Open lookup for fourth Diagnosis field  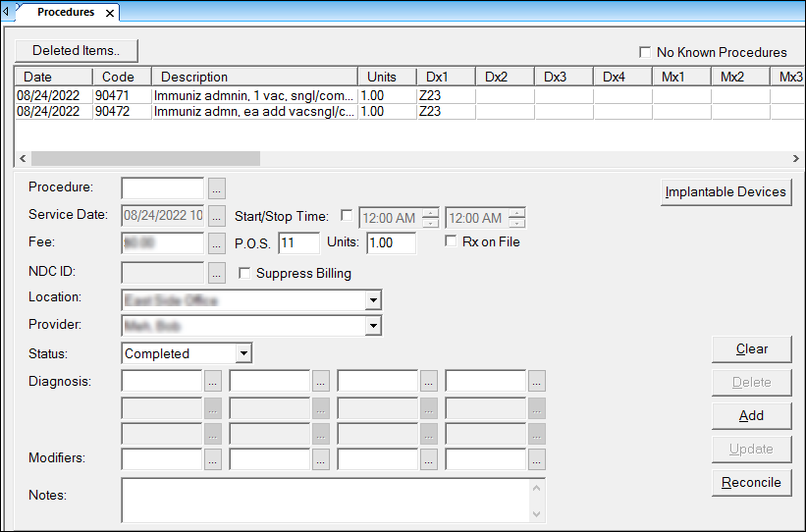coord(537,382)
